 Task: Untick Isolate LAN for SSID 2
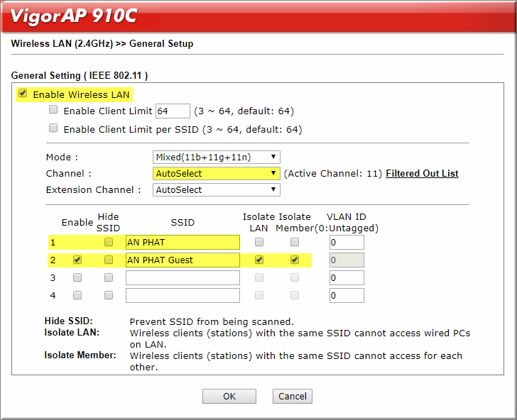click(x=259, y=260)
